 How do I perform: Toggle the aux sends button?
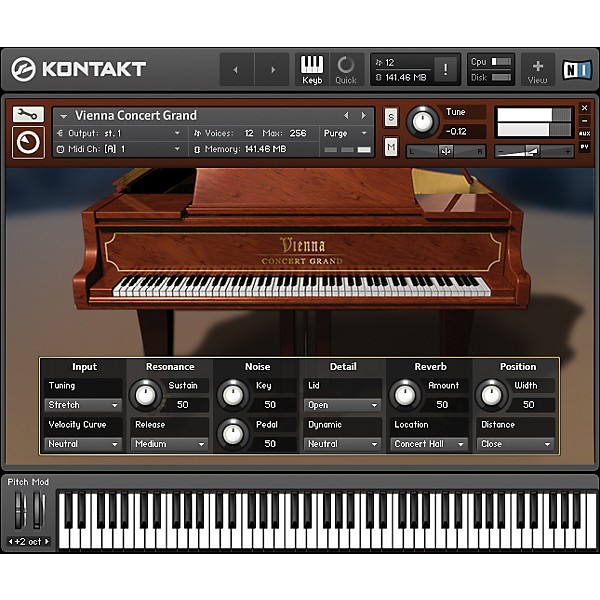tap(584, 134)
